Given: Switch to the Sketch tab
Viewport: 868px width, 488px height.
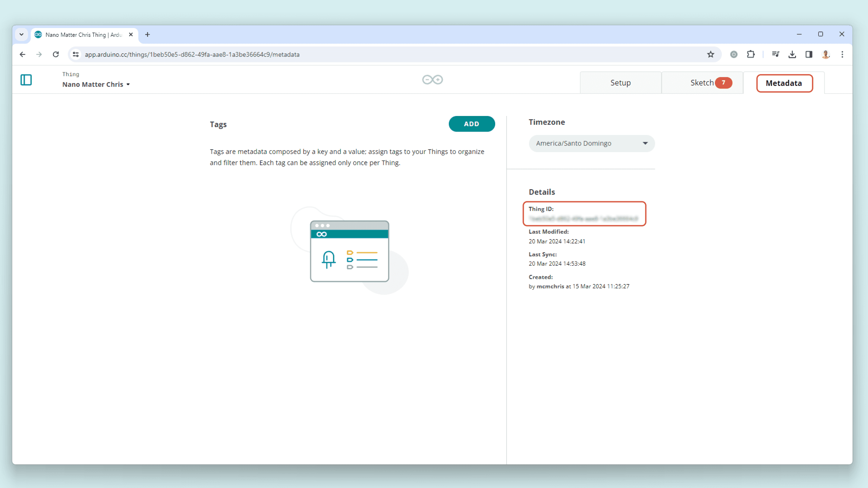Looking at the screenshot, I should 702,83.
